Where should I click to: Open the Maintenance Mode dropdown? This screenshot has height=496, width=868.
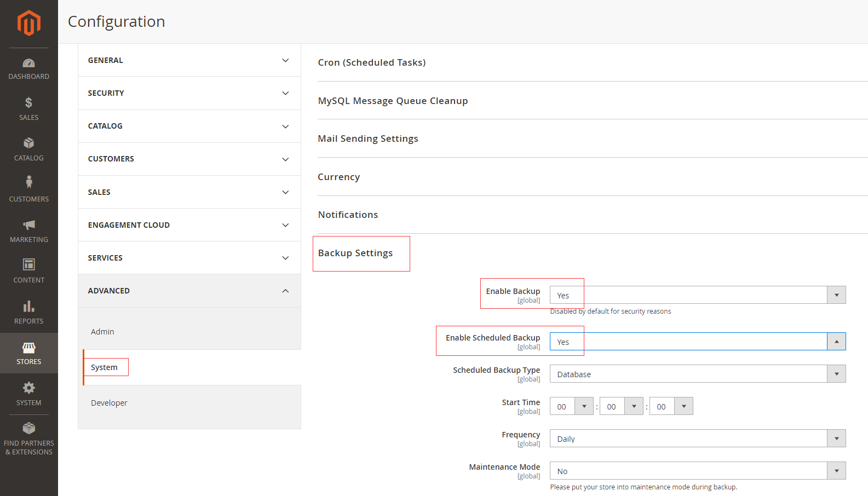click(x=697, y=471)
